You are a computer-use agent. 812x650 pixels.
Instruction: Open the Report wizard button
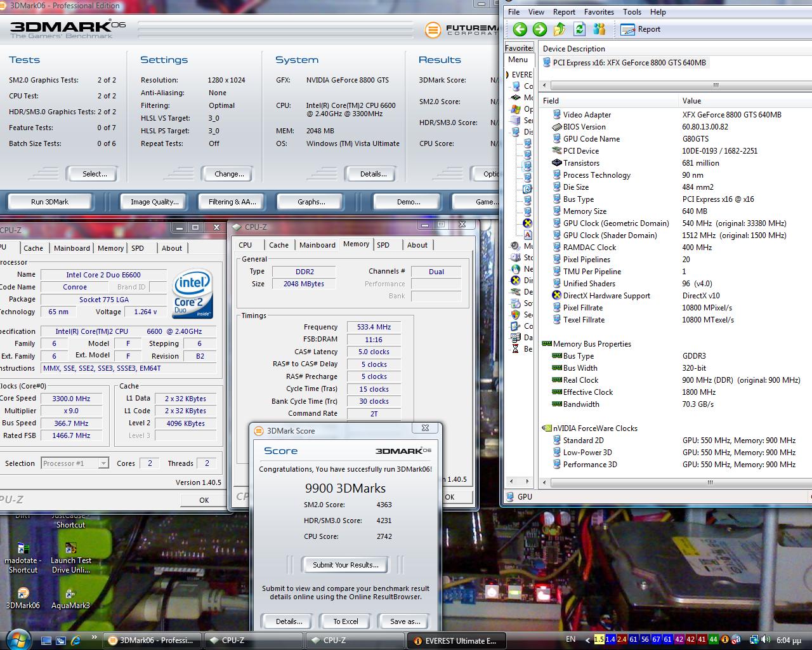641,29
